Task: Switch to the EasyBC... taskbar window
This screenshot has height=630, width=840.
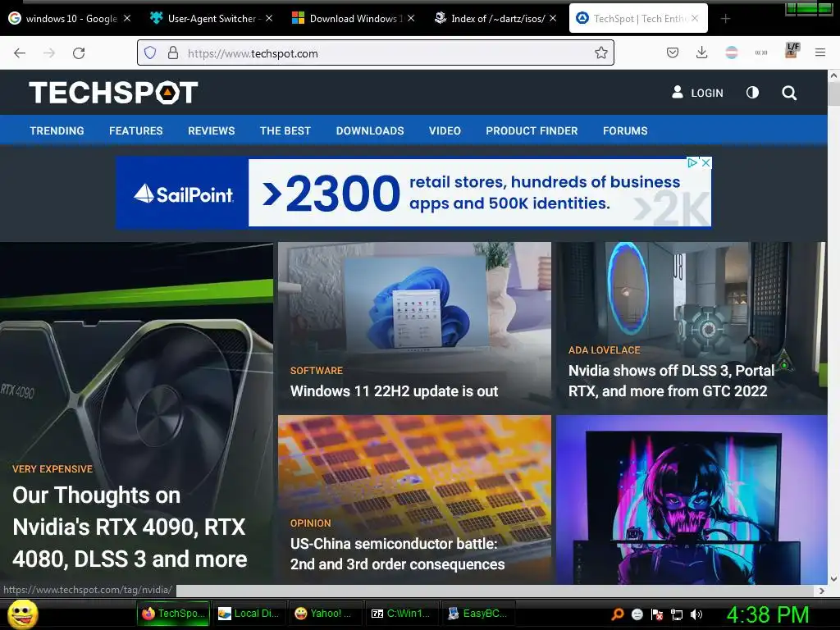Action: [478, 614]
